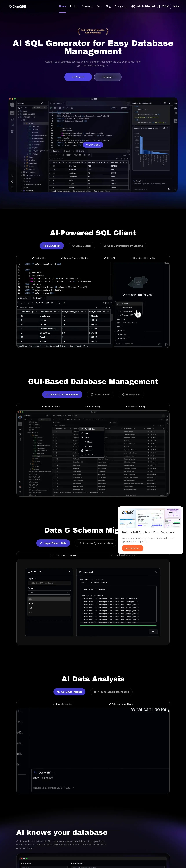Viewport: 186px width, 868px height.
Task: Switch to the Table Copilot tab
Action: tap(100, 395)
